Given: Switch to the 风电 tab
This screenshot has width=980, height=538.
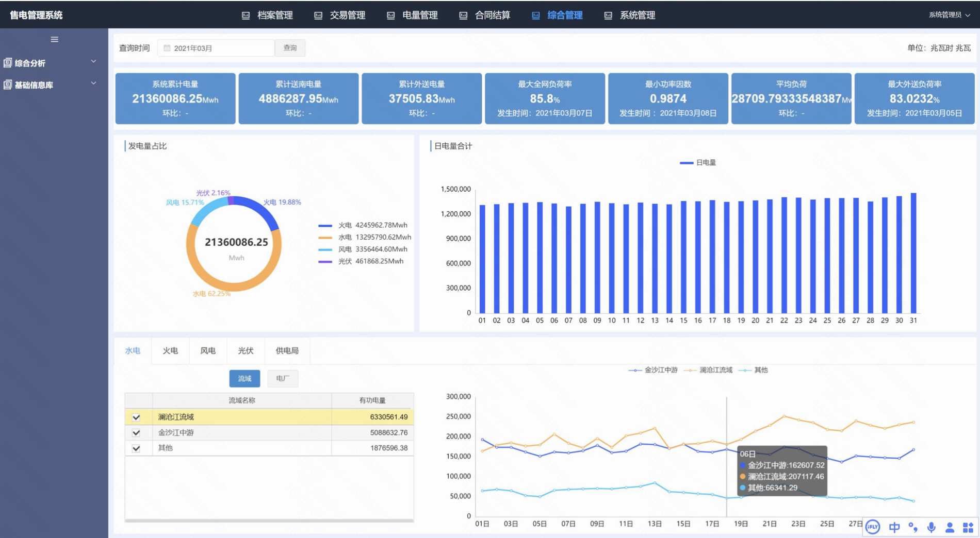Looking at the screenshot, I should tap(208, 351).
